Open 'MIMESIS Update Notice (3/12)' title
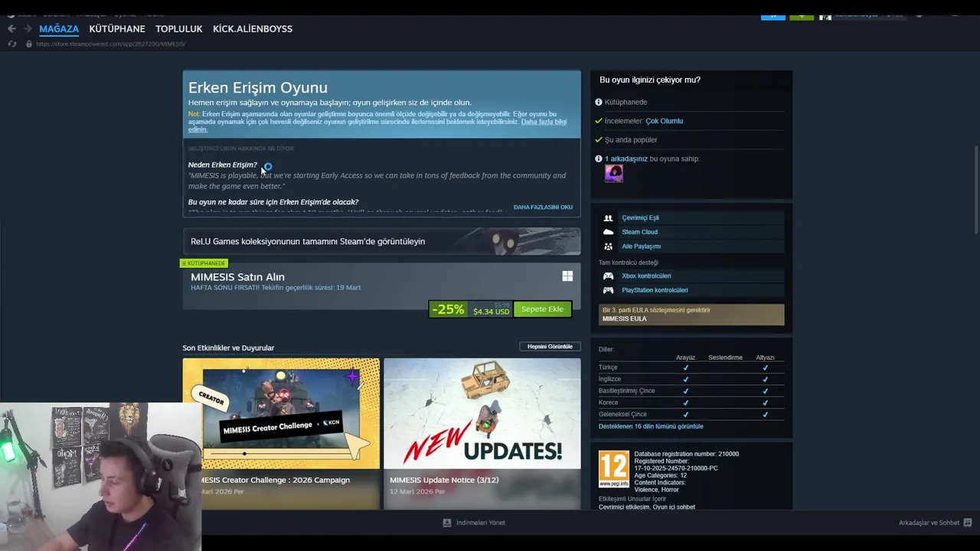980x551 pixels. click(444, 480)
